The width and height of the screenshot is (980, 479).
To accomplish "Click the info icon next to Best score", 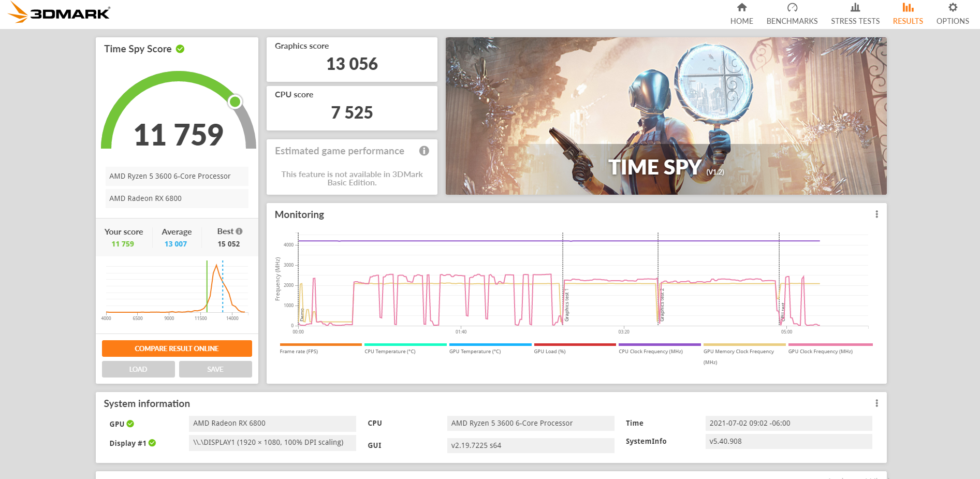I will click(x=239, y=231).
